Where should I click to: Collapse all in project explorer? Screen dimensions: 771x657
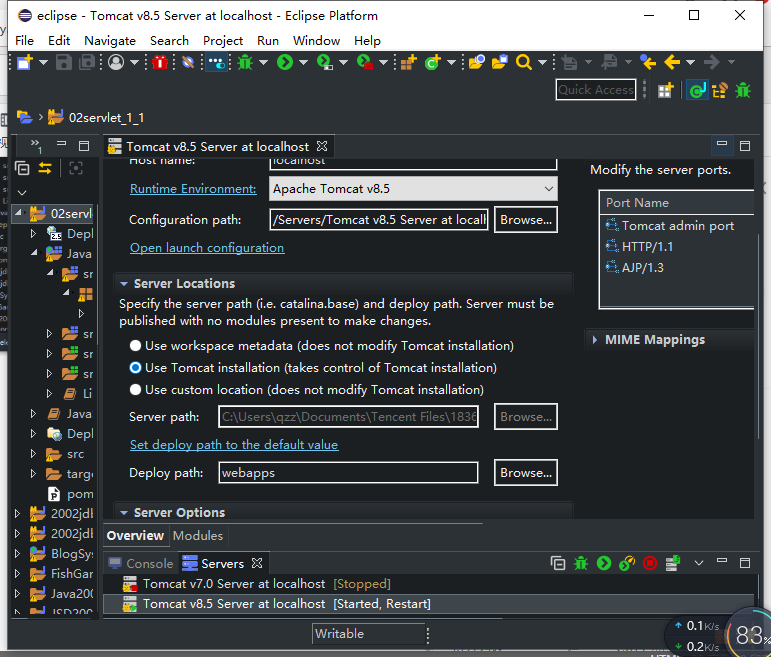(22, 169)
